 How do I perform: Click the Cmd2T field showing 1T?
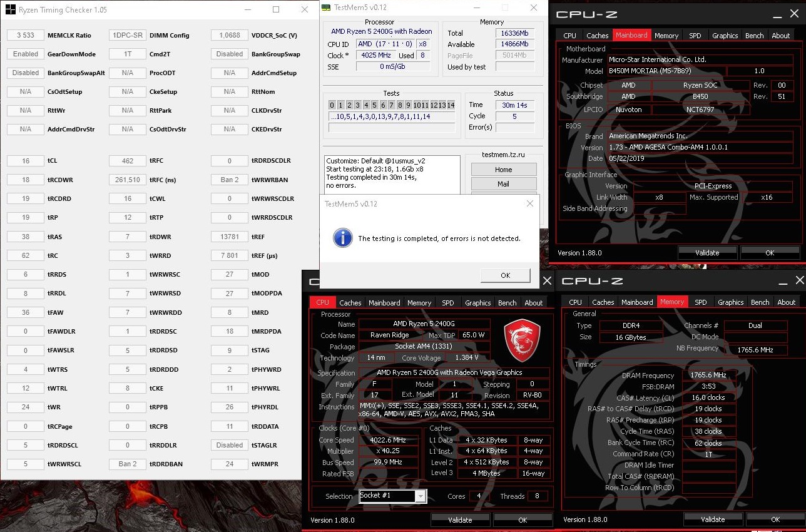(128, 54)
